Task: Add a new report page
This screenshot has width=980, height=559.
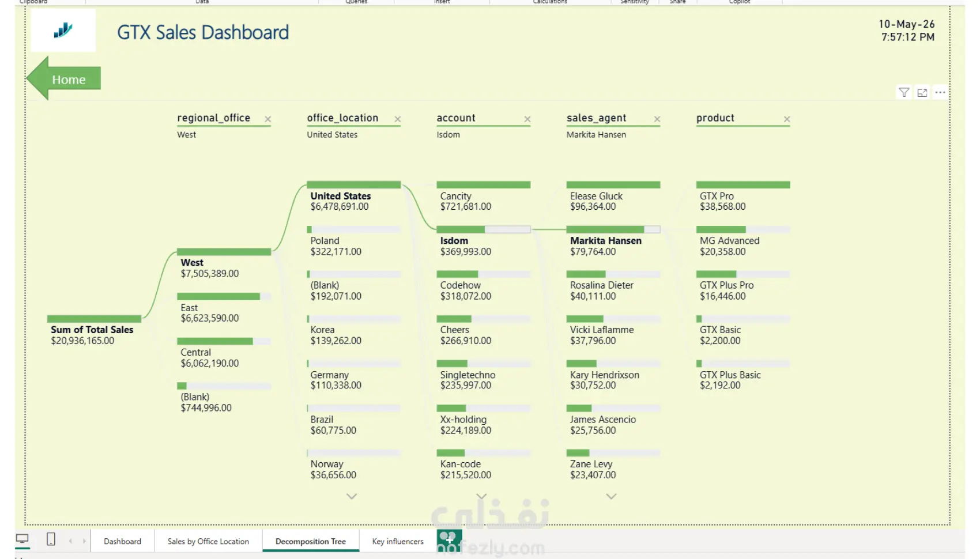Action: coord(449,541)
